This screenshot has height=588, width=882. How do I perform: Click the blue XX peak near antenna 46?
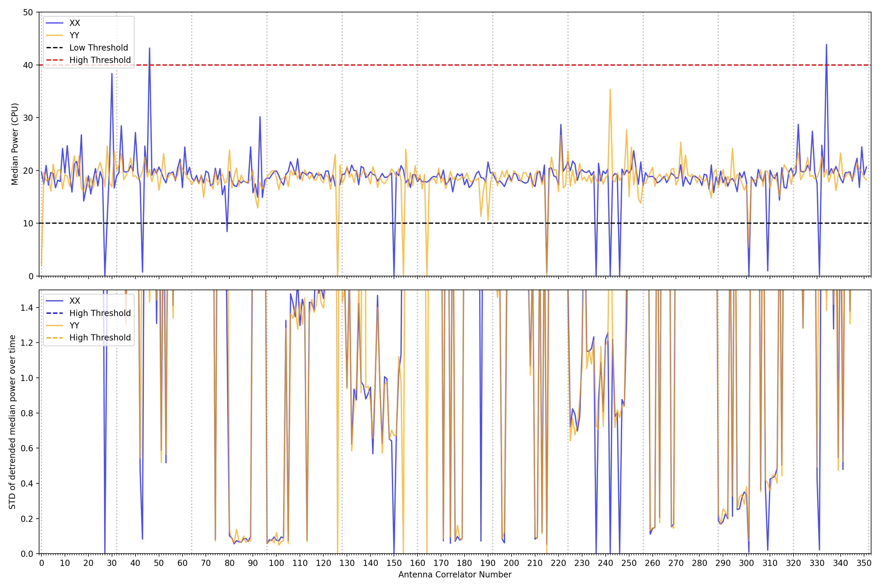coord(149,49)
